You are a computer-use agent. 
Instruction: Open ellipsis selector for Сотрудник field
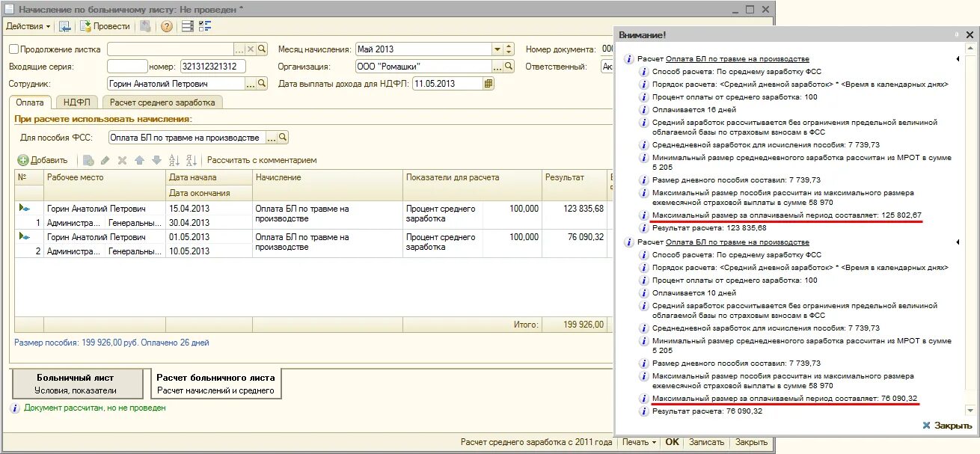[251, 84]
